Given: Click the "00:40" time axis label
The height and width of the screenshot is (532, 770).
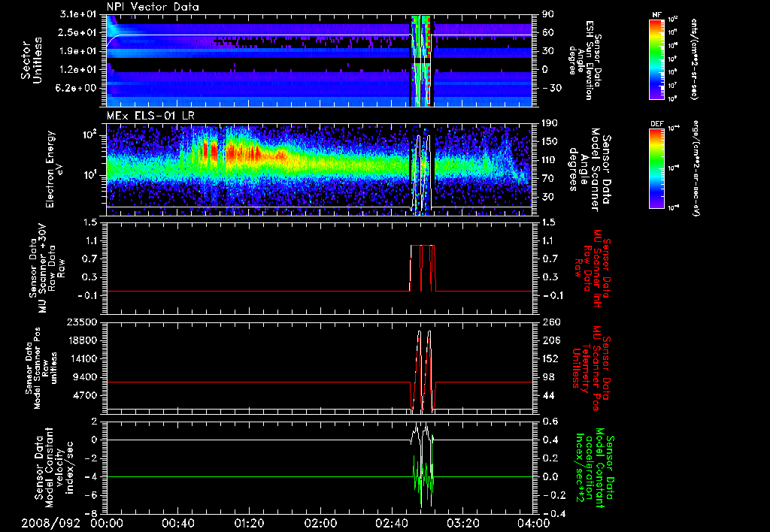Looking at the screenshot, I should [177, 523].
